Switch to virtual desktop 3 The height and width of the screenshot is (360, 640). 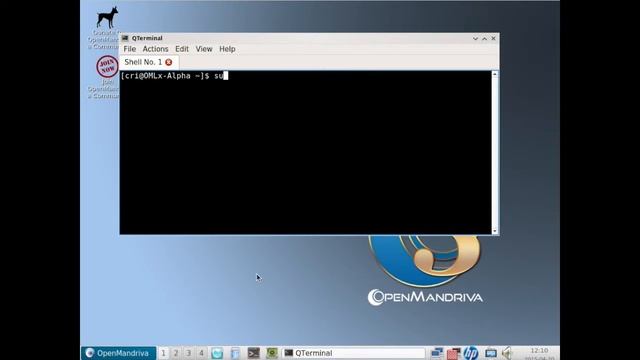[189, 353]
